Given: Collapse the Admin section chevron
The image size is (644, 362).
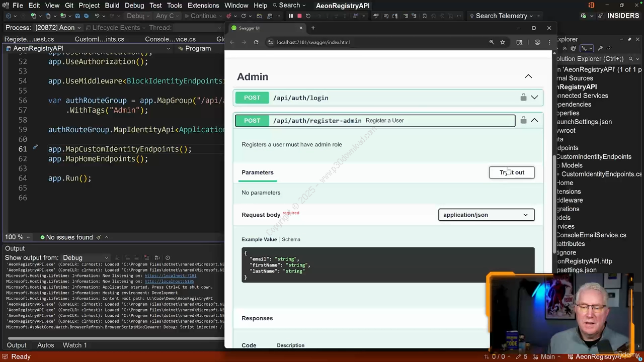Looking at the screenshot, I should 528,76.
